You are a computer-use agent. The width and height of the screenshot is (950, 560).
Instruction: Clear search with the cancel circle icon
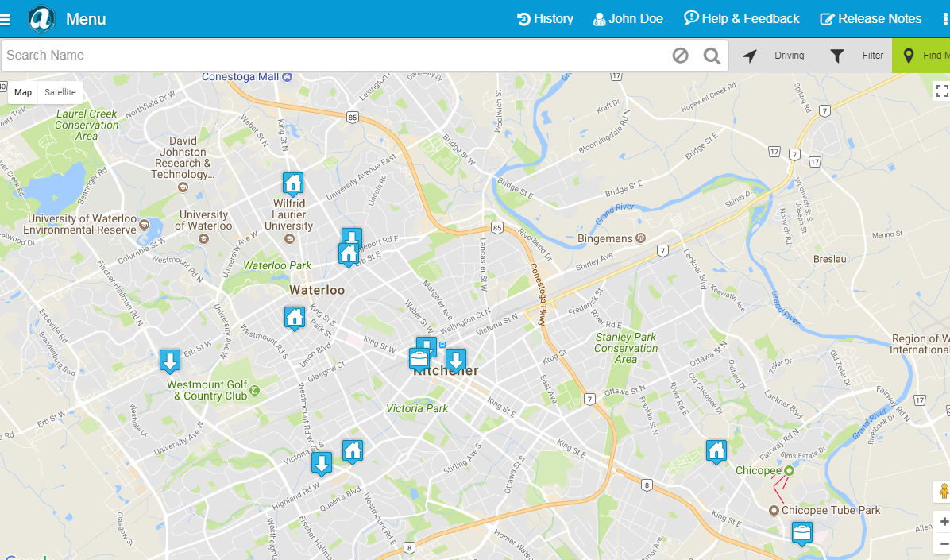681,56
